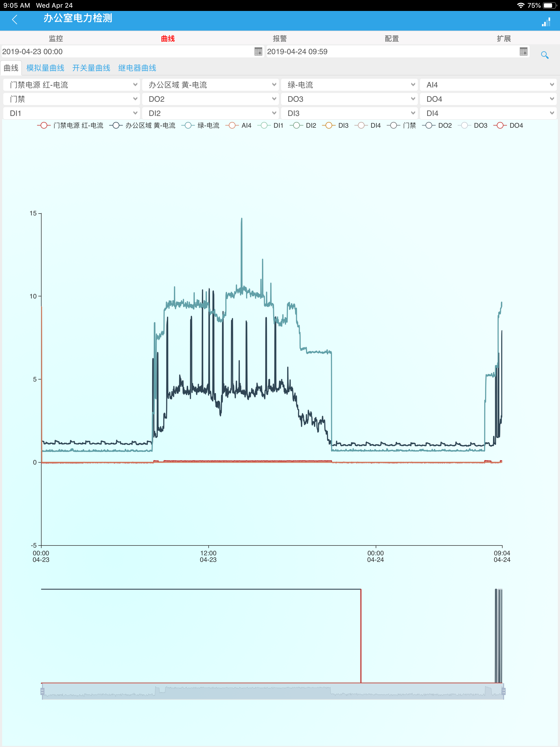Expand the 门禁电源 红-电流 dropdown
The width and height of the screenshot is (560, 747).
click(x=71, y=85)
